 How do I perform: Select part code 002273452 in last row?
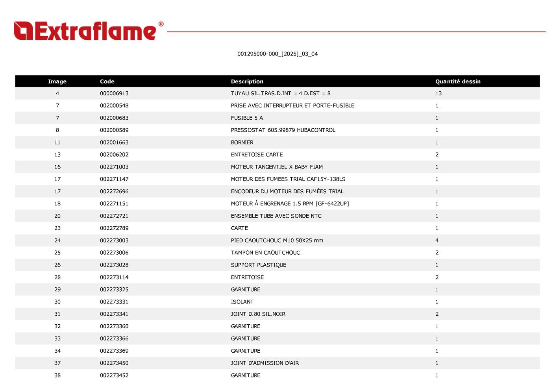coord(114,375)
